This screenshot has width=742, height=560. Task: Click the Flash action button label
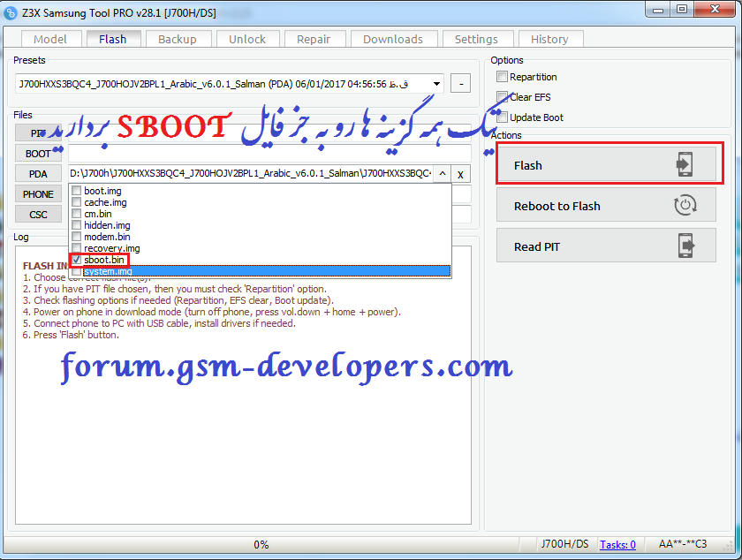(x=528, y=165)
